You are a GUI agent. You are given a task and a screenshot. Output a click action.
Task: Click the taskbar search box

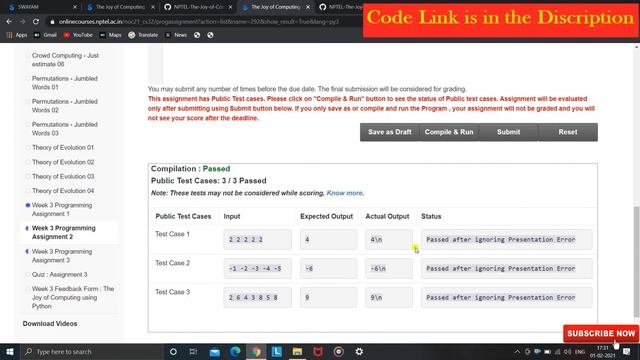click(x=92, y=351)
